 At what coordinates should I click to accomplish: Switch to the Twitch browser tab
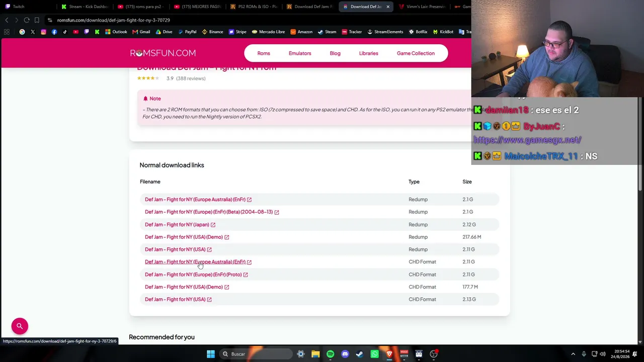[28, 7]
